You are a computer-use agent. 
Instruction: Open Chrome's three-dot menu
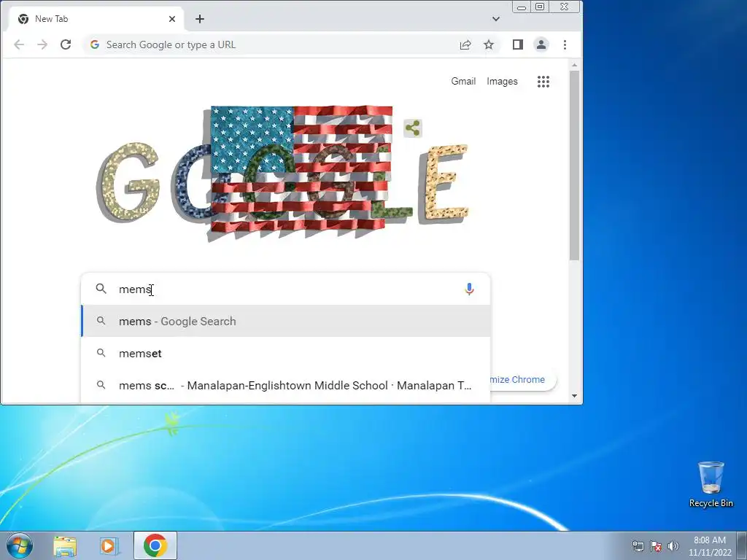tap(565, 44)
